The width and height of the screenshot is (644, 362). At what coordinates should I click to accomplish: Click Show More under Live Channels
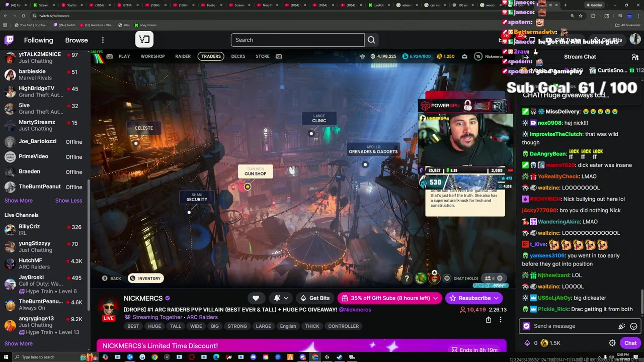click(19, 344)
